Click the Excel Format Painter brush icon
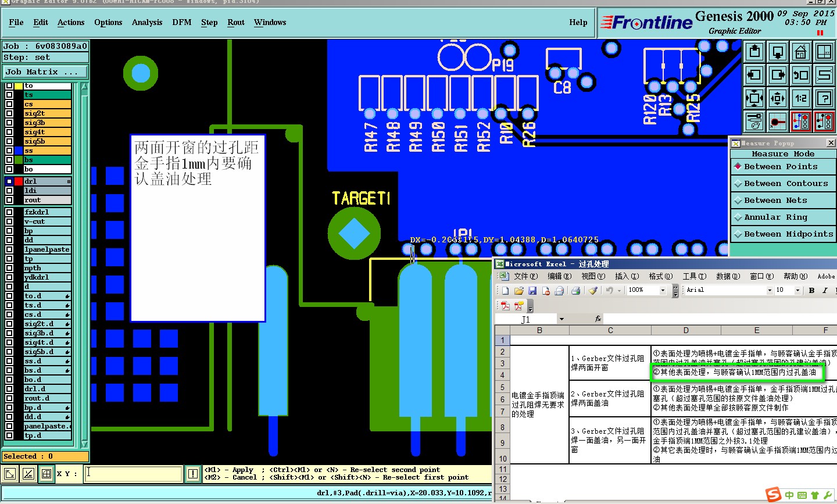Screen dimensions: 837x504 pyautogui.click(x=593, y=290)
